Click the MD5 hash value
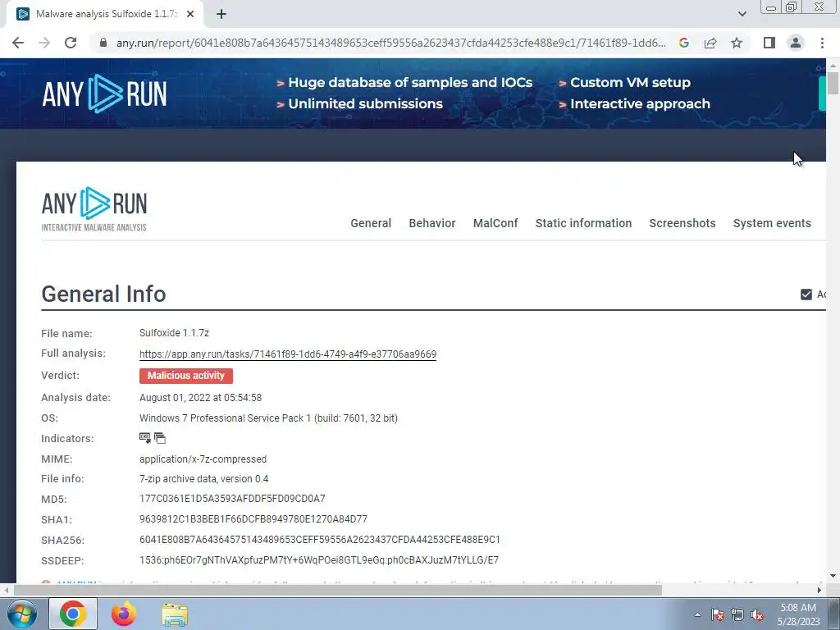This screenshot has height=630, width=840. coord(232,499)
